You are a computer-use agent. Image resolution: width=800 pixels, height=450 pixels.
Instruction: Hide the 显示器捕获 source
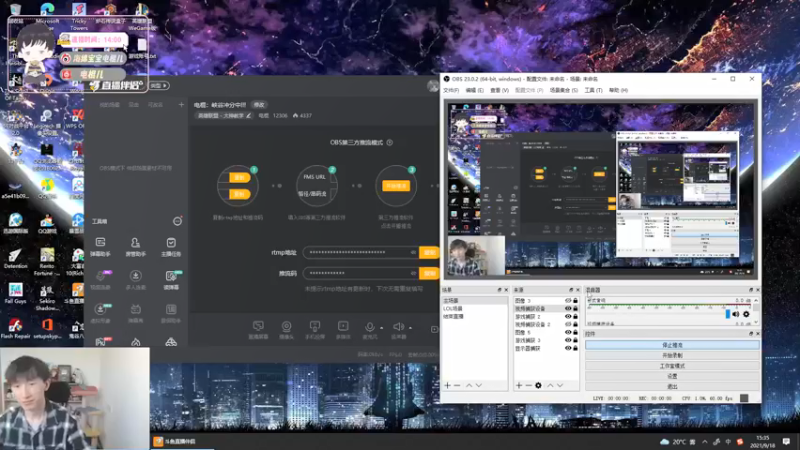(x=568, y=348)
